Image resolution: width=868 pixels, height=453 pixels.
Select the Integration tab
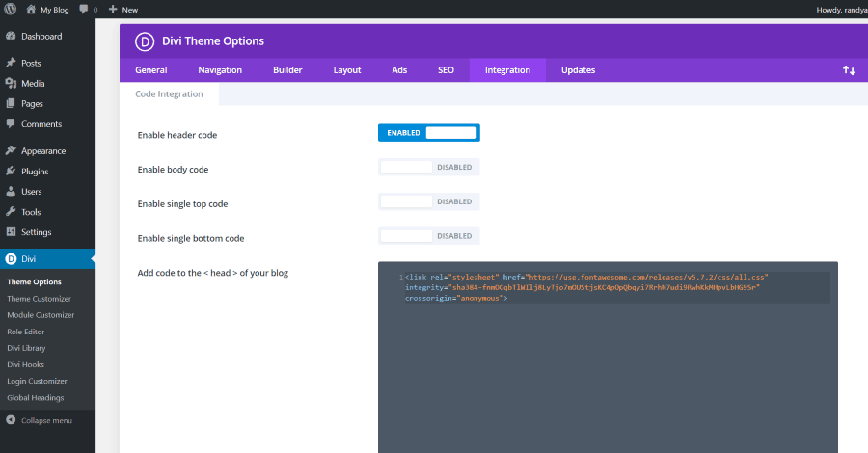507,70
